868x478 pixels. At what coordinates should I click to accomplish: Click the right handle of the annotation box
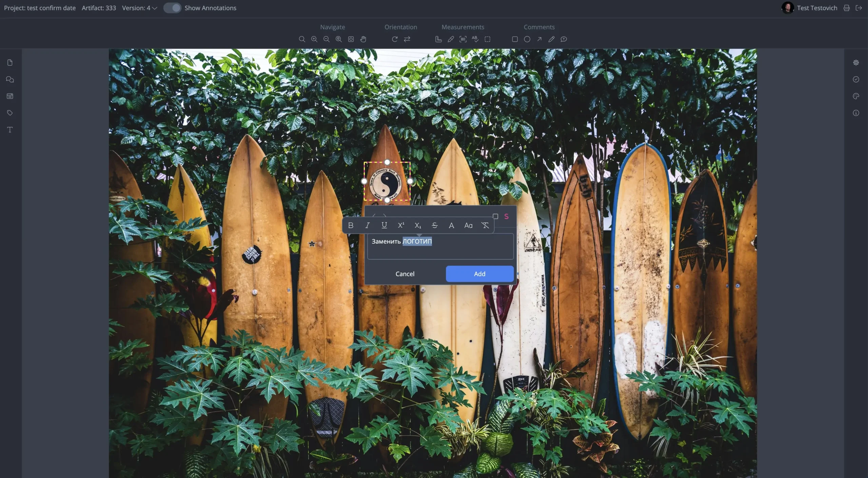[410, 181]
